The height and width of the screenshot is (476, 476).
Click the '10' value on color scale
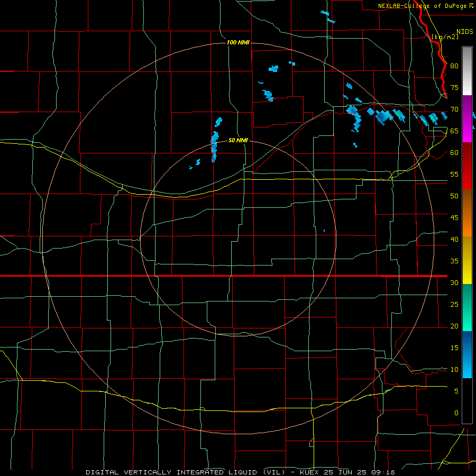coord(454,370)
